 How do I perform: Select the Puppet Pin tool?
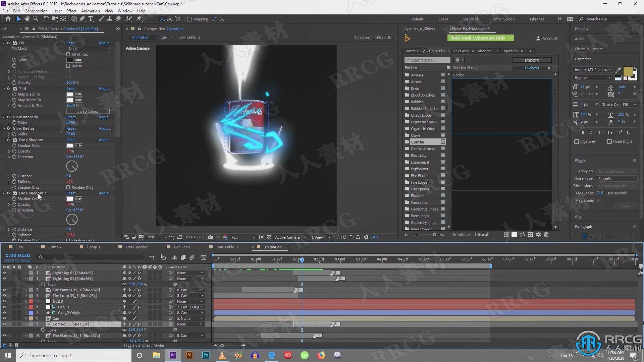point(139,19)
